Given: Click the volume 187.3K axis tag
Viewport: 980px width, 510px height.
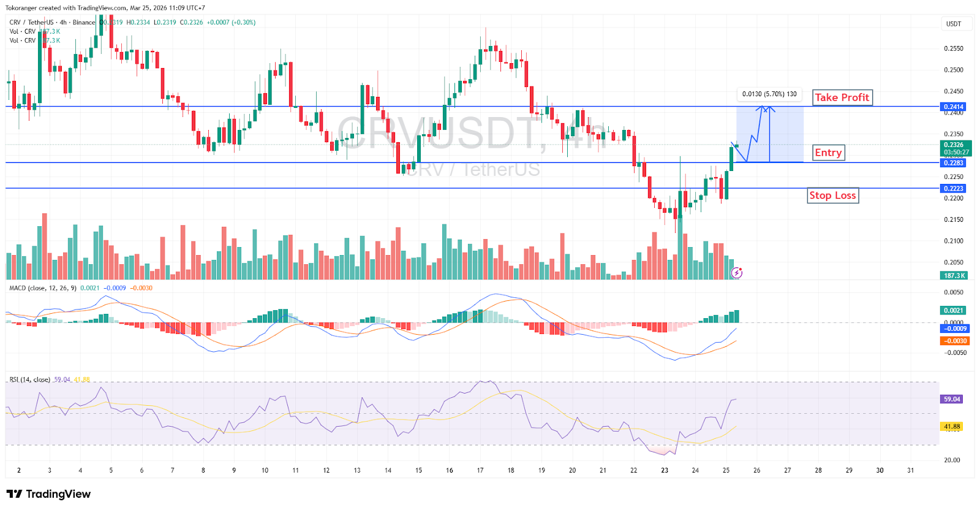Looking at the screenshot, I should (954, 276).
